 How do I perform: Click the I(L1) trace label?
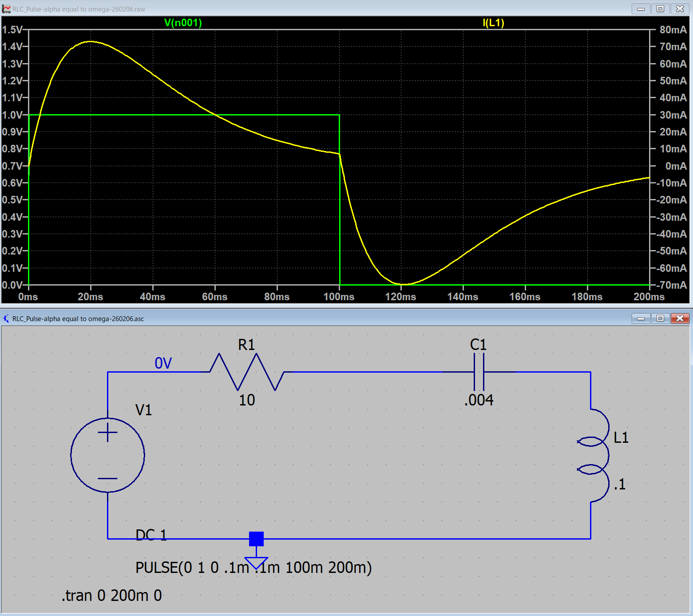pos(493,23)
